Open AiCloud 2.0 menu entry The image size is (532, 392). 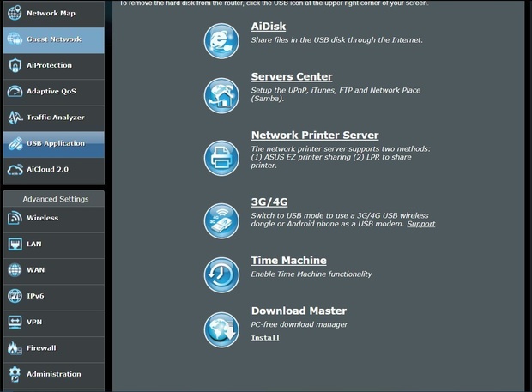[x=53, y=170]
